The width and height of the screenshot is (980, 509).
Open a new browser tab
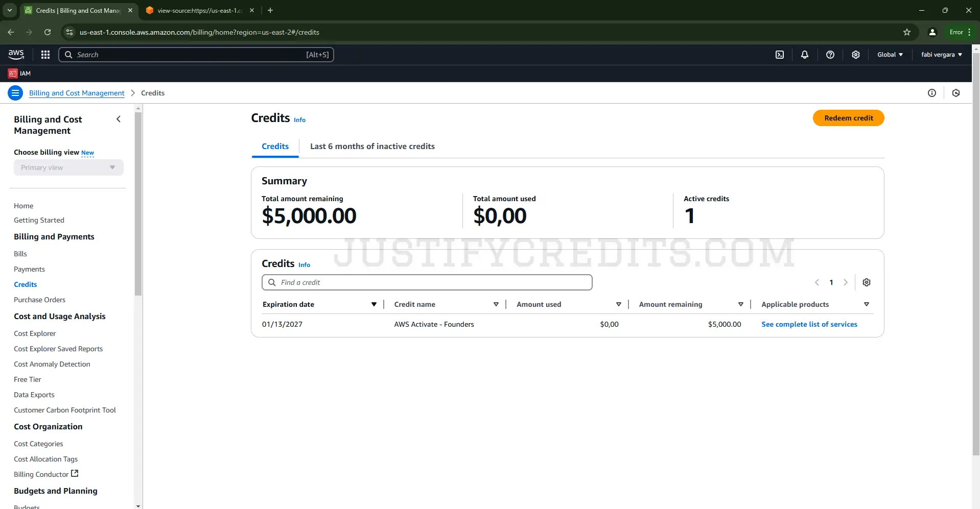[x=270, y=10]
